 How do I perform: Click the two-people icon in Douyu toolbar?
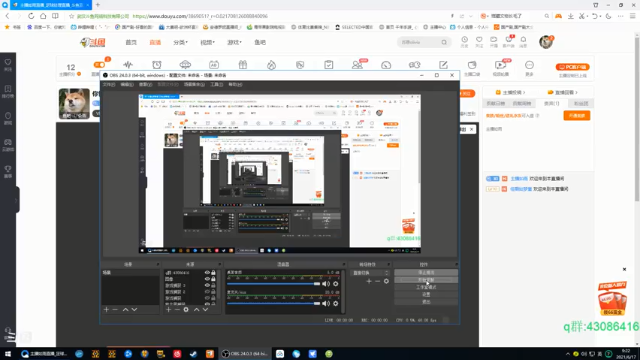tap(357, 64)
